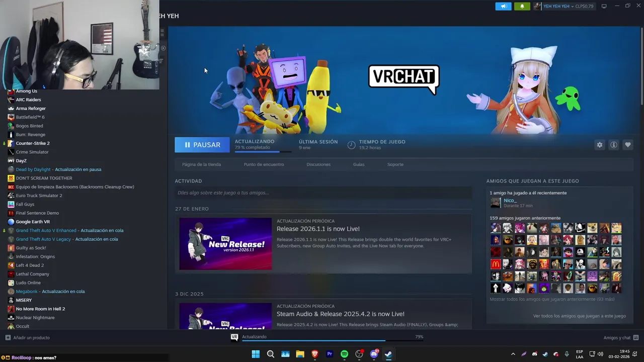This screenshot has height=362, width=644.
Task: Click the ESP LAA language indicator
Action: [x=580, y=354]
